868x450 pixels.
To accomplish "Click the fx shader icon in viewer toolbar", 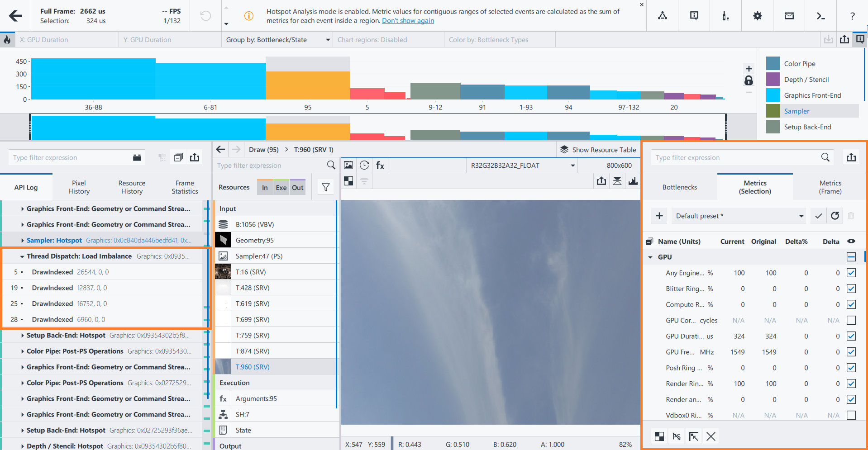I will pos(380,165).
